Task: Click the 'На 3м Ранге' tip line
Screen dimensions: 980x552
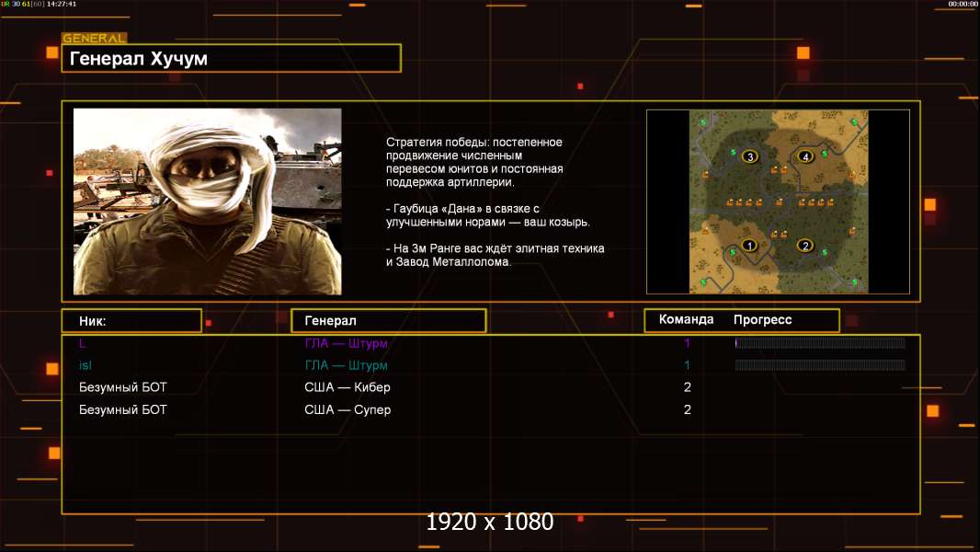Action: [x=495, y=255]
